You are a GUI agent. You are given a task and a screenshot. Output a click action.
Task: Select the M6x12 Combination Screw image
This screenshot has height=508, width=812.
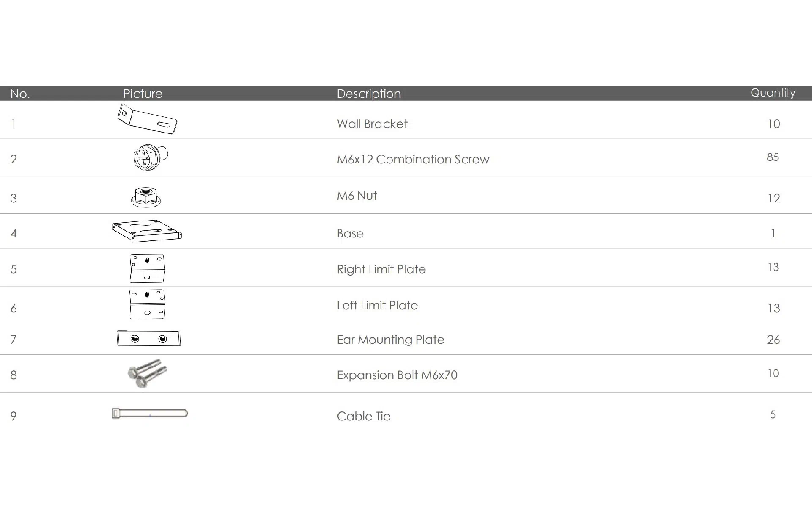(x=151, y=157)
